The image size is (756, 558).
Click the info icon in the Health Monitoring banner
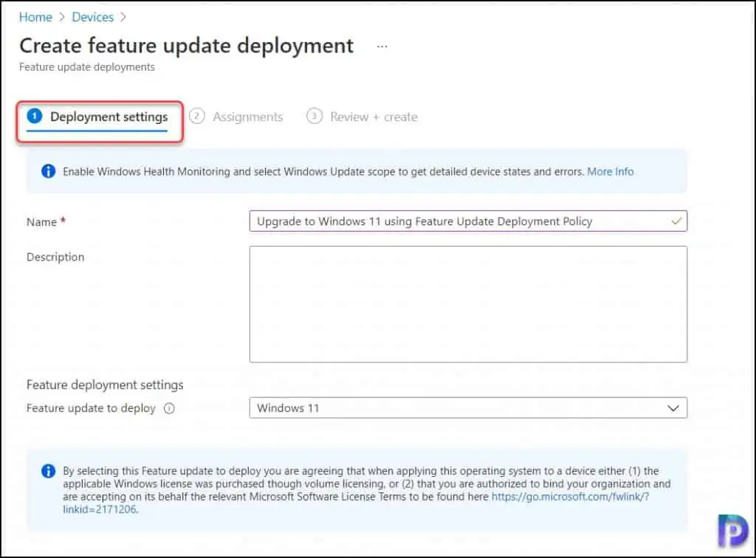(x=48, y=171)
